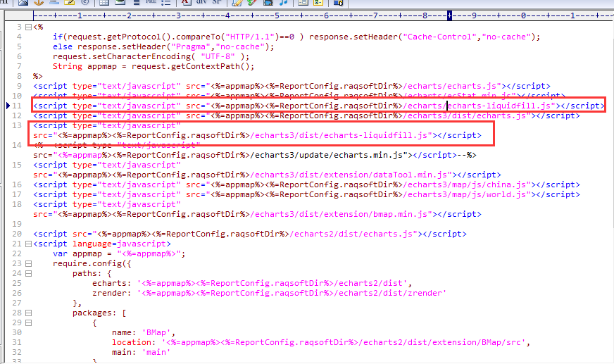The width and height of the screenshot is (614, 364).
Task: Click the "UTF-8" string on line 6
Action: (218, 56)
